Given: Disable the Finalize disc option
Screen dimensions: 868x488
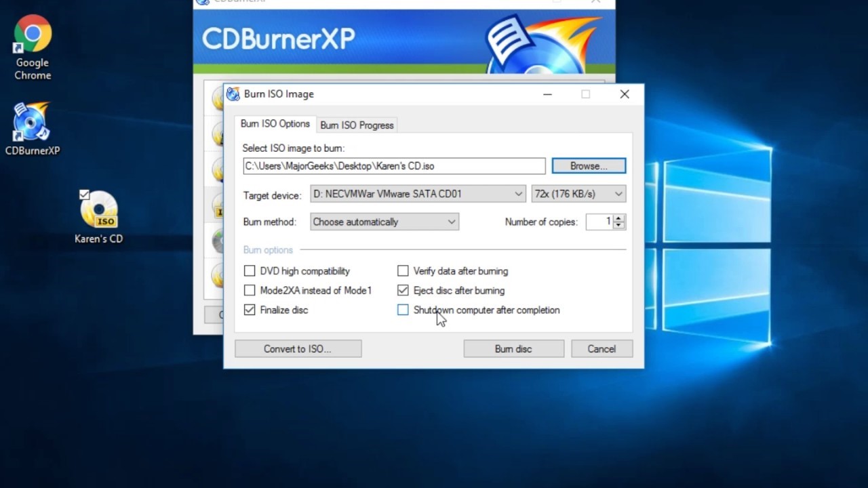Looking at the screenshot, I should point(250,310).
